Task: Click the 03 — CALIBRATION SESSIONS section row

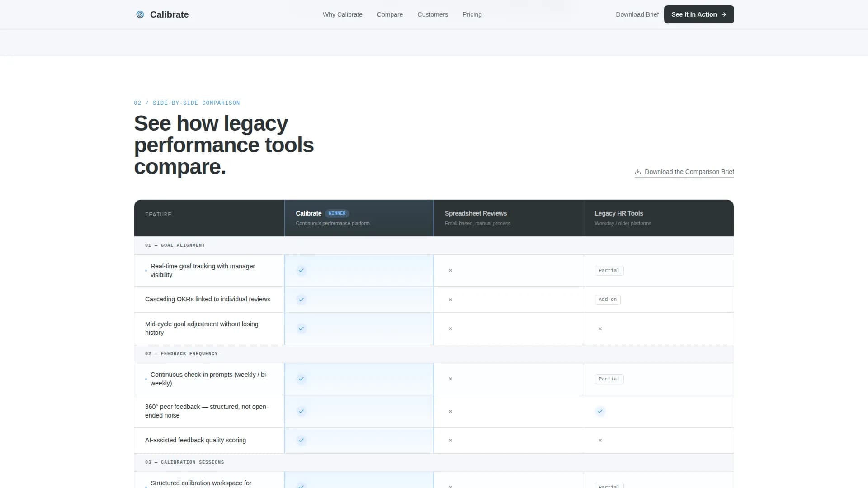Action: 434,462
